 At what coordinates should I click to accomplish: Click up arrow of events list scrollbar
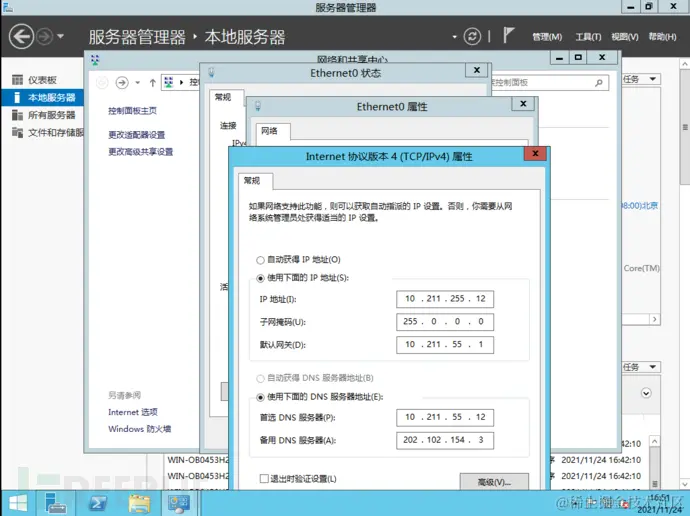click(x=655, y=441)
